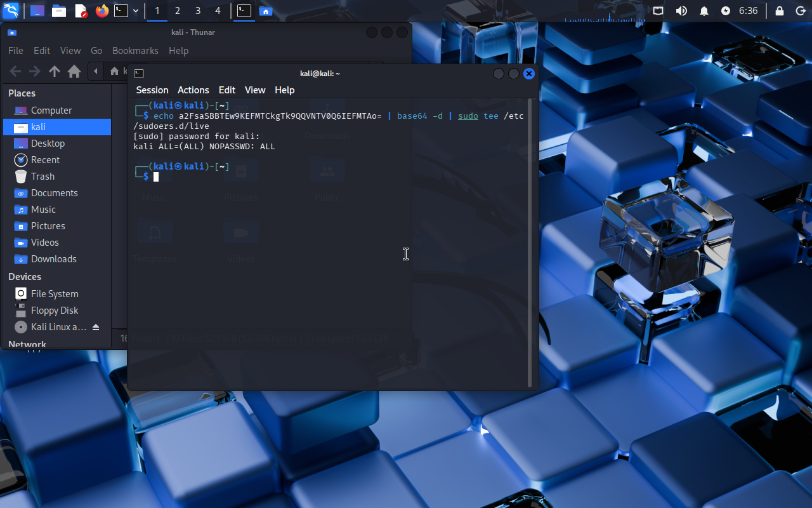Select Documents in Places sidebar

pos(54,193)
